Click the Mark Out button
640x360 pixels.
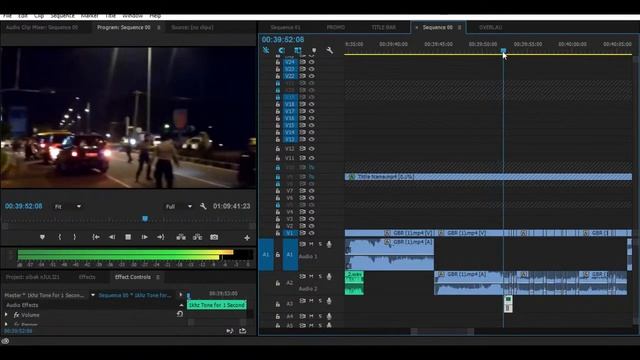(74, 237)
